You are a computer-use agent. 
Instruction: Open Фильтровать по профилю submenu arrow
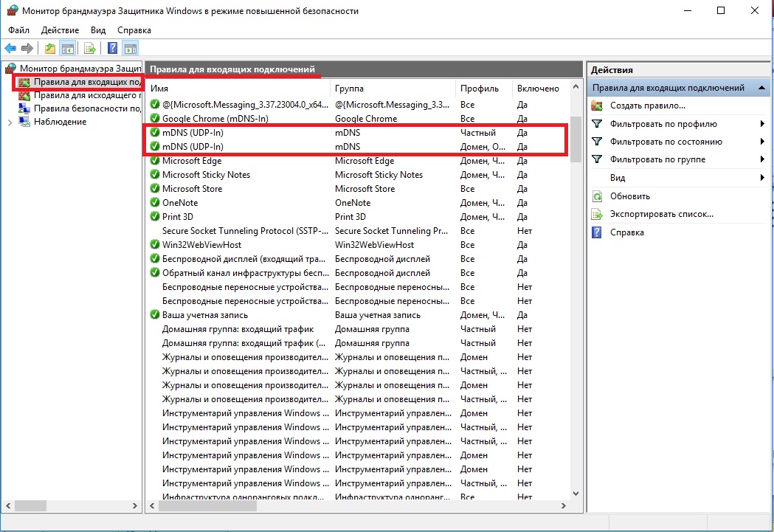point(762,124)
